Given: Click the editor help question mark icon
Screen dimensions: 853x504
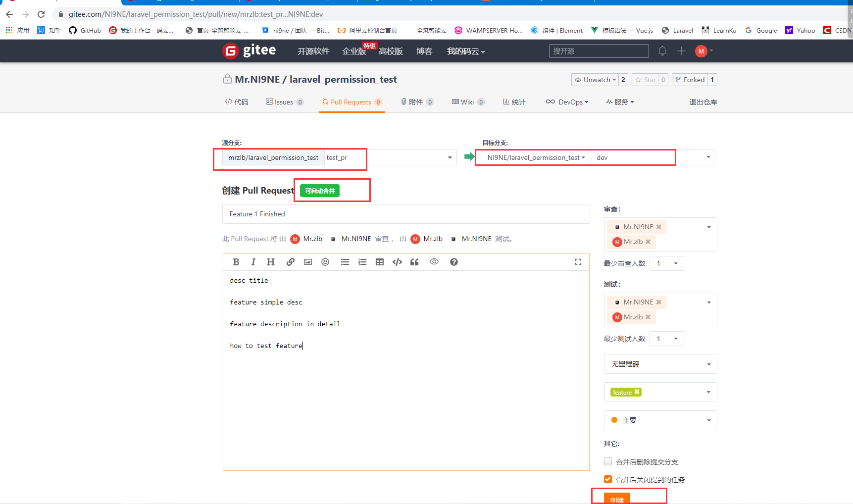Looking at the screenshot, I should pos(454,262).
